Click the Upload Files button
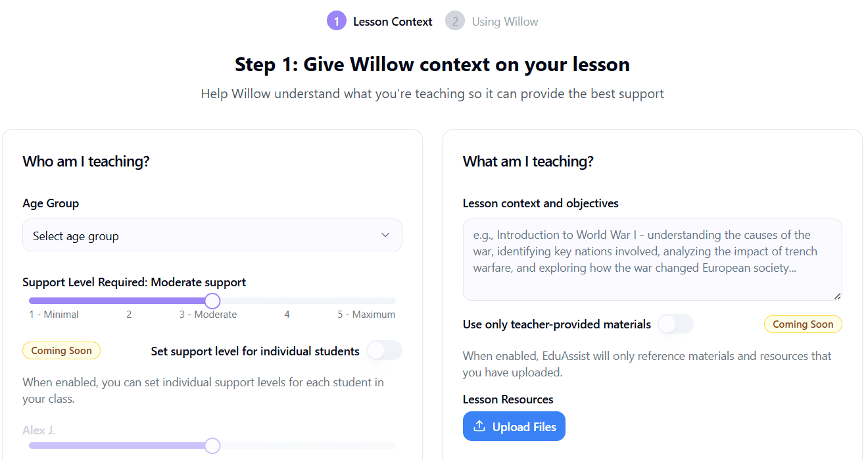Viewport: 868px width, 460px height. tap(514, 426)
